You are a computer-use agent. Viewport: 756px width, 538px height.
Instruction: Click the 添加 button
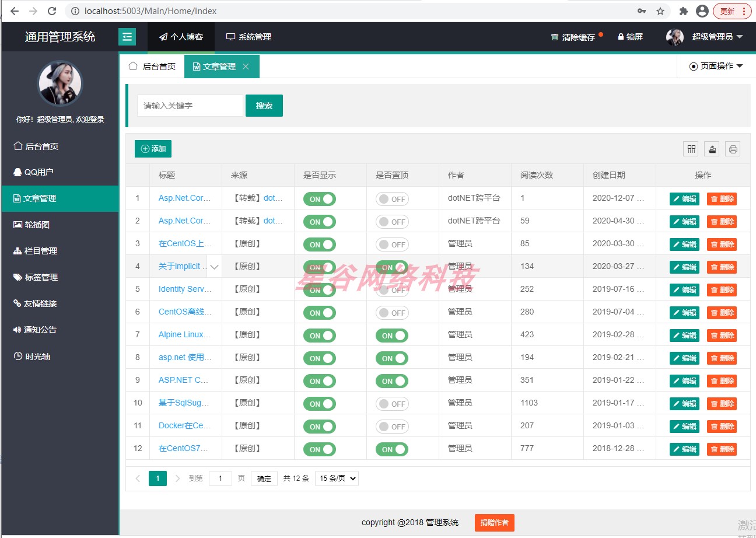[153, 149]
